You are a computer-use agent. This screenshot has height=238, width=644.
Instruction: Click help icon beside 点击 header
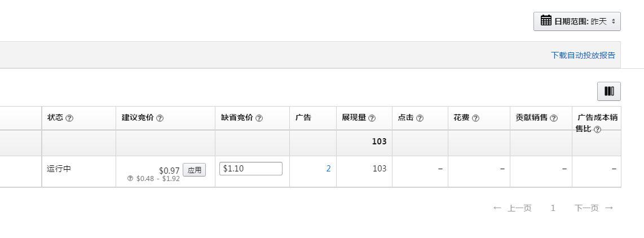pyautogui.click(x=420, y=118)
